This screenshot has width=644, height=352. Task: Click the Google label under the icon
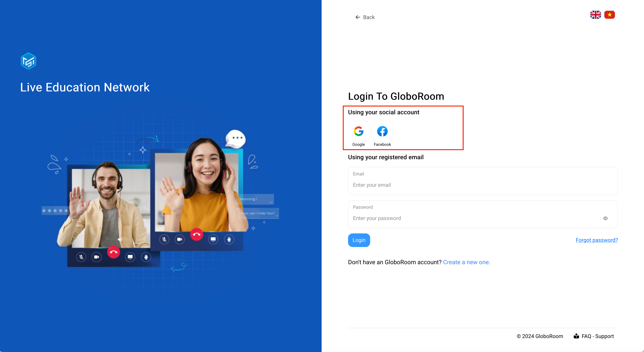(358, 144)
